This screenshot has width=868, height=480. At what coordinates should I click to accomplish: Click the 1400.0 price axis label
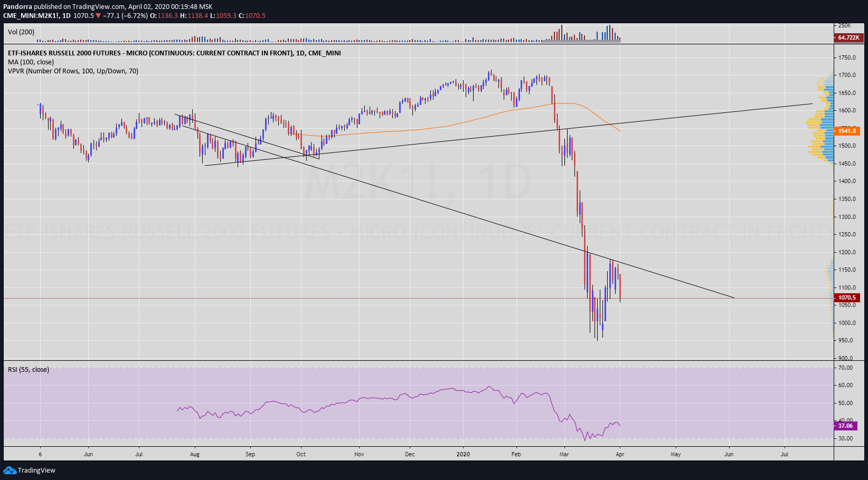click(x=847, y=181)
